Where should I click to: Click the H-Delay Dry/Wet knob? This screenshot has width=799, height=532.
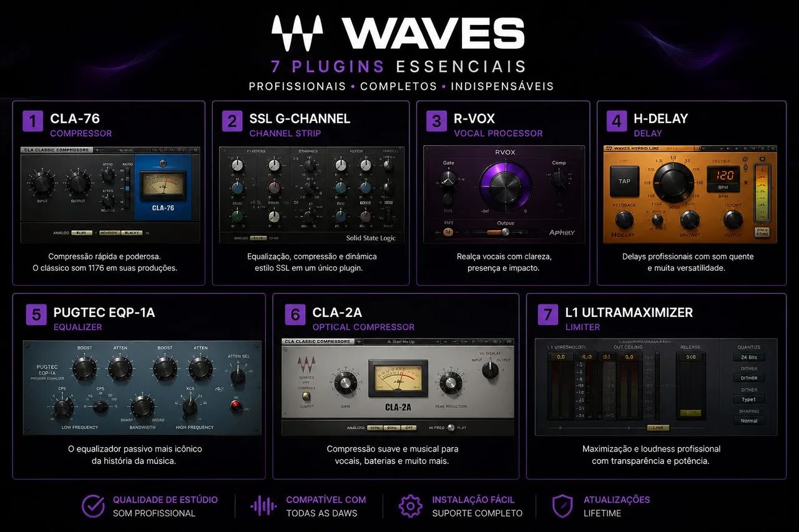click(690, 220)
